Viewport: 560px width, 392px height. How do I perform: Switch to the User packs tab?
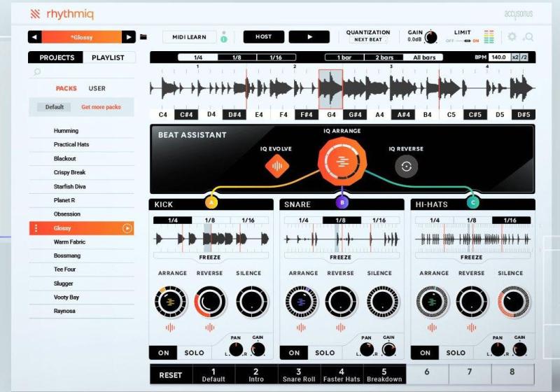97,89
